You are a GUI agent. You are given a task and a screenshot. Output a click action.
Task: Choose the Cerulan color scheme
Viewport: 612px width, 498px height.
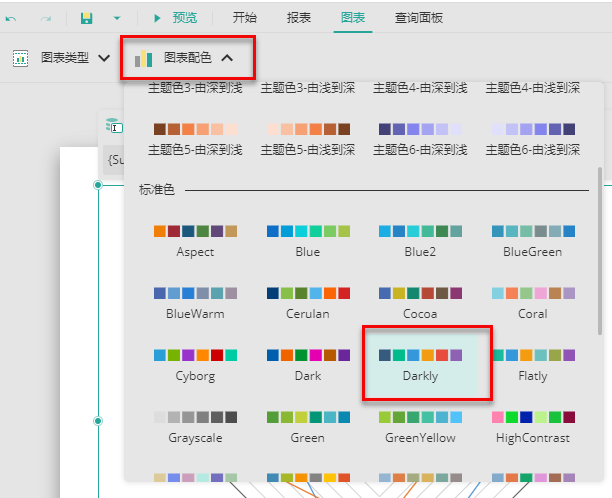(x=308, y=303)
